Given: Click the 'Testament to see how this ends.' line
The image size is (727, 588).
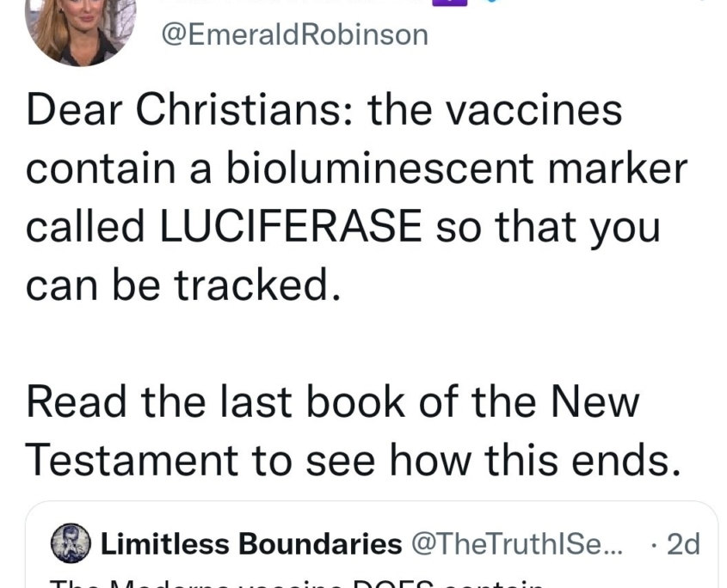Looking at the screenshot, I should point(354,460).
